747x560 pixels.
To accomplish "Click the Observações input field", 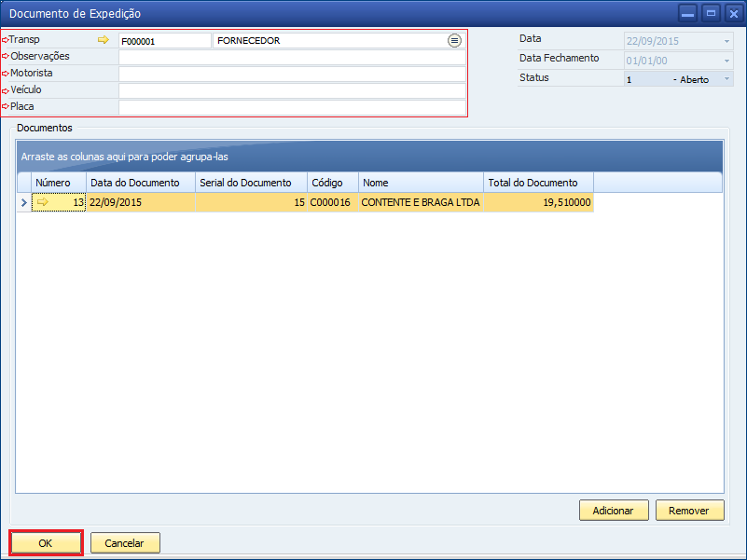I will [292, 57].
